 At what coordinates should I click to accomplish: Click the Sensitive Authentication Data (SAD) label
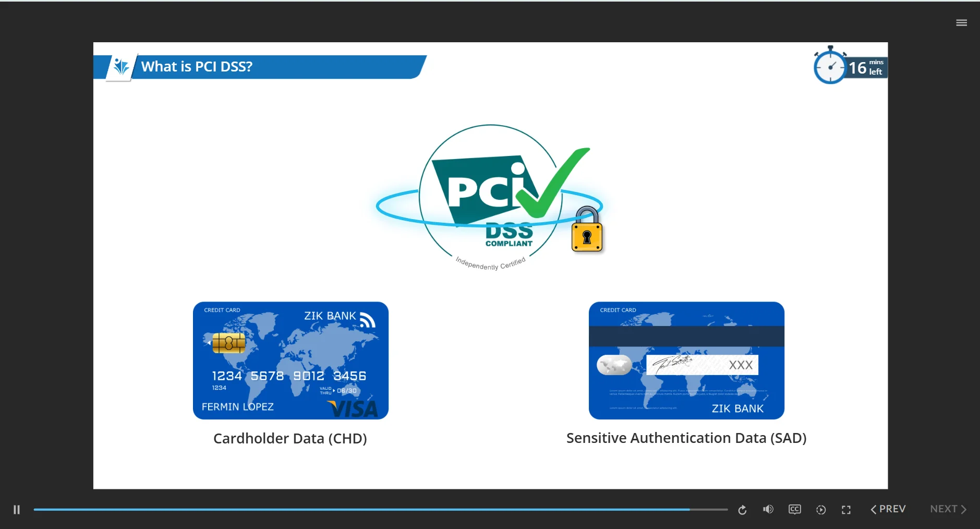point(686,438)
